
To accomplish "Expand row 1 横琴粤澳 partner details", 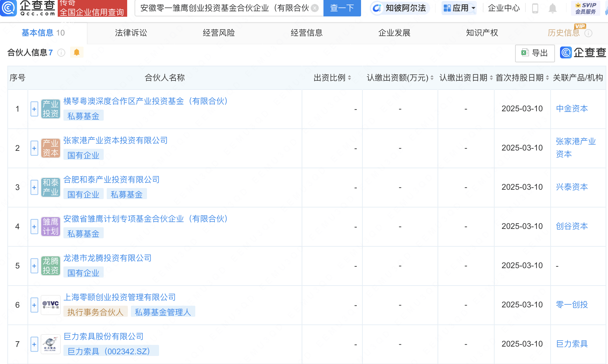I will click(34, 109).
